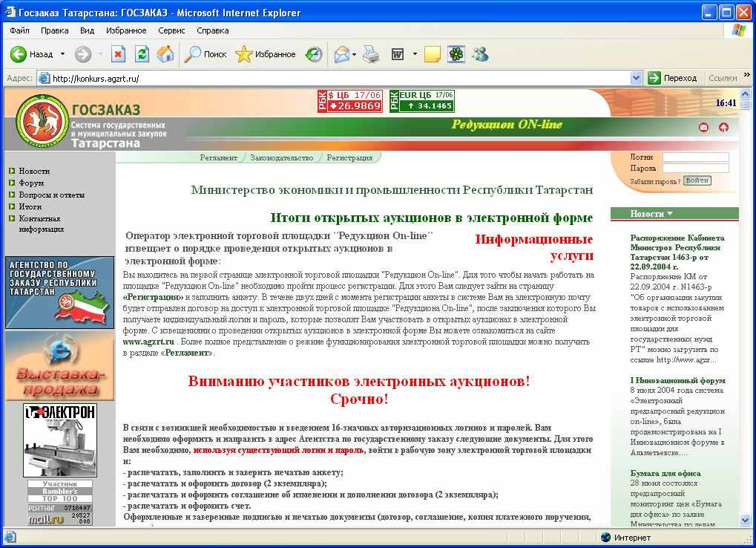756x548 pixels.
Task: Open the Edit button dropdown arrow
Action: [415, 54]
